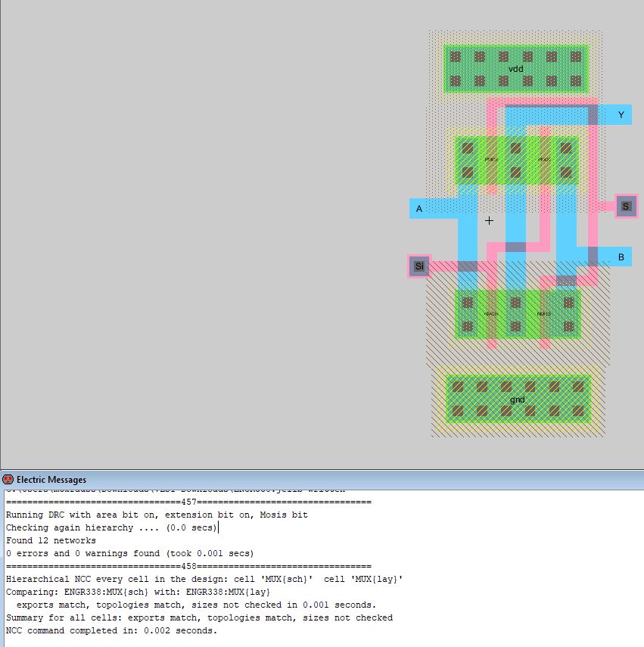Screen dimensions: 644x647
Task: Select the right nMOS transistor gate
Action: pos(545,315)
